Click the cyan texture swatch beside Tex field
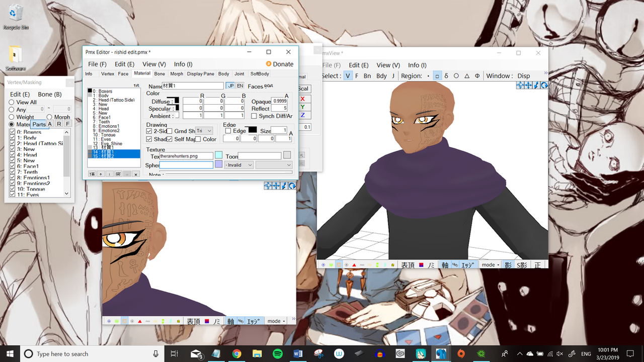The height and width of the screenshot is (362, 644). point(218,155)
